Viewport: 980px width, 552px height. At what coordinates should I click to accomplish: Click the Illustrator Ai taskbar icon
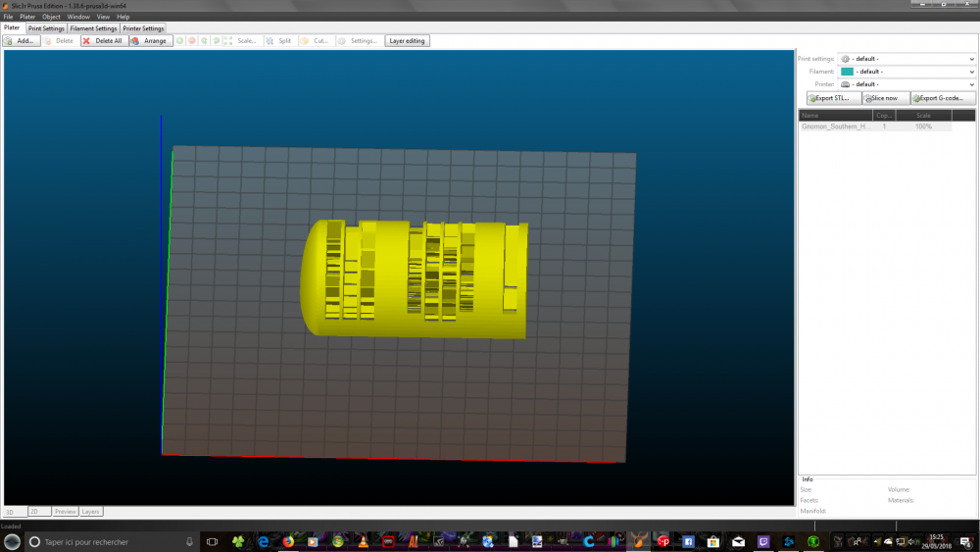[x=414, y=541]
